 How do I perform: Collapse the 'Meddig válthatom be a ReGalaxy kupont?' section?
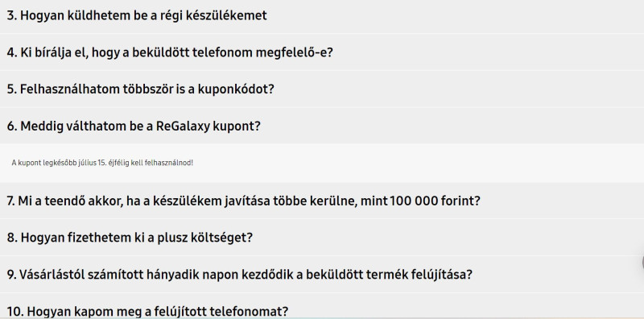[322, 126]
